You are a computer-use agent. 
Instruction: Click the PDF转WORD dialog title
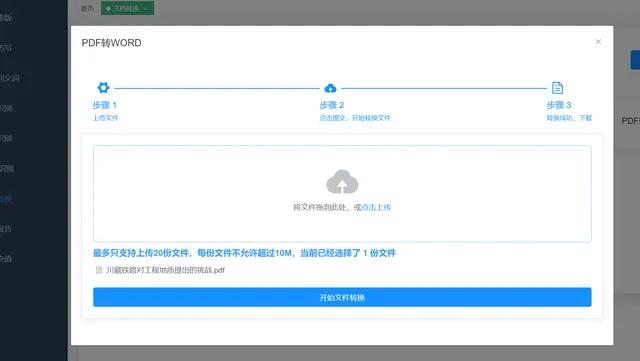point(111,43)
